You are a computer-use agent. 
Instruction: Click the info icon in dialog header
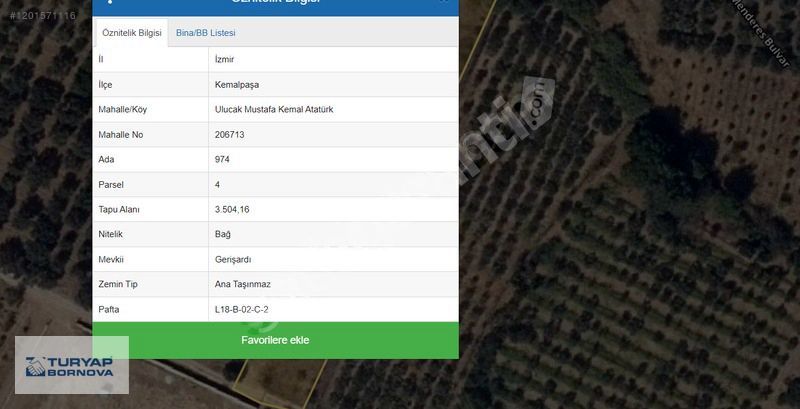(111, 2)
